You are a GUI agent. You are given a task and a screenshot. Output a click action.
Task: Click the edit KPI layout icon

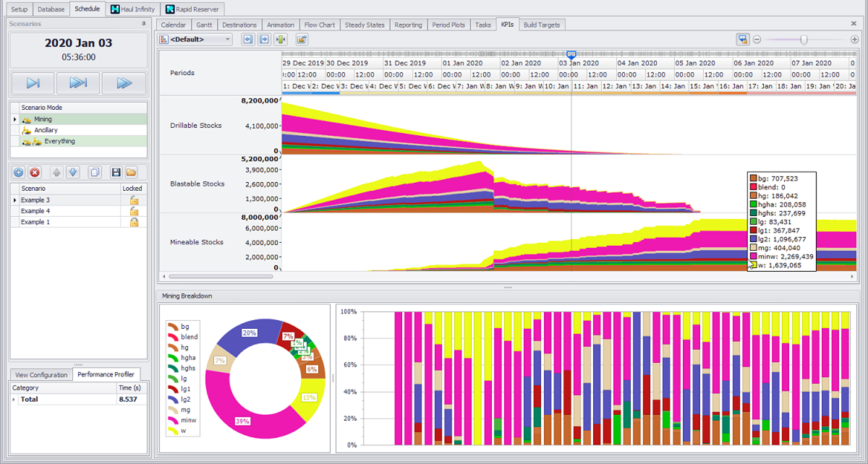coord(302,39)
